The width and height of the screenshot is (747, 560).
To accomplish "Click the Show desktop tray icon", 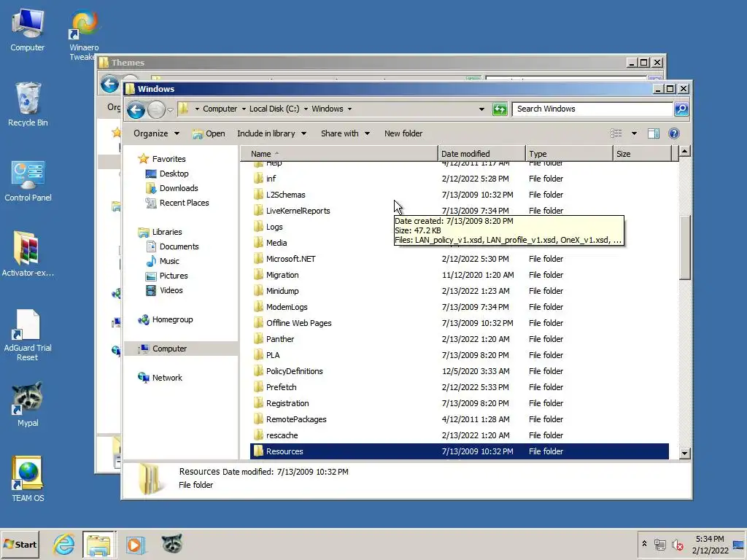I will 738,545.
